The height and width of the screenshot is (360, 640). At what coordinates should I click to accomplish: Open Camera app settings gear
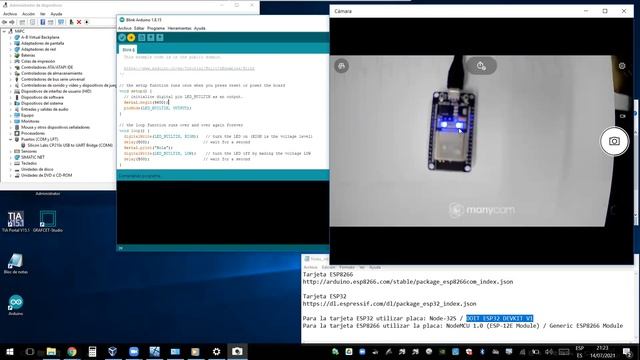click(622, 66)
